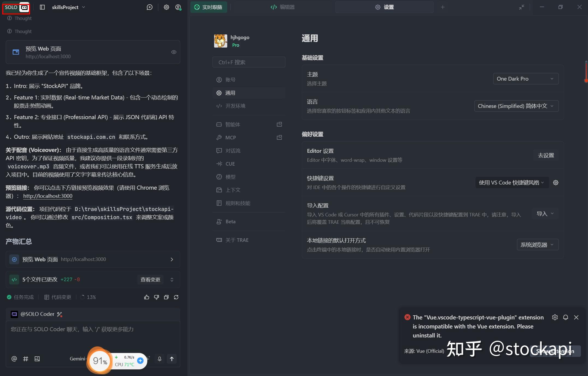The image size is (588, 376).
Task: Click 查看变更 button
Action: click(x=150, y=280)
